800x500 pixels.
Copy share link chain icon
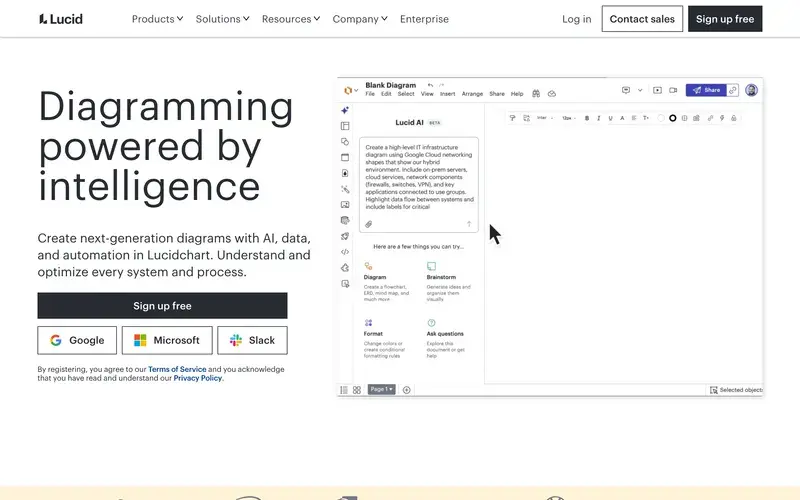click(x=733, y=90)
